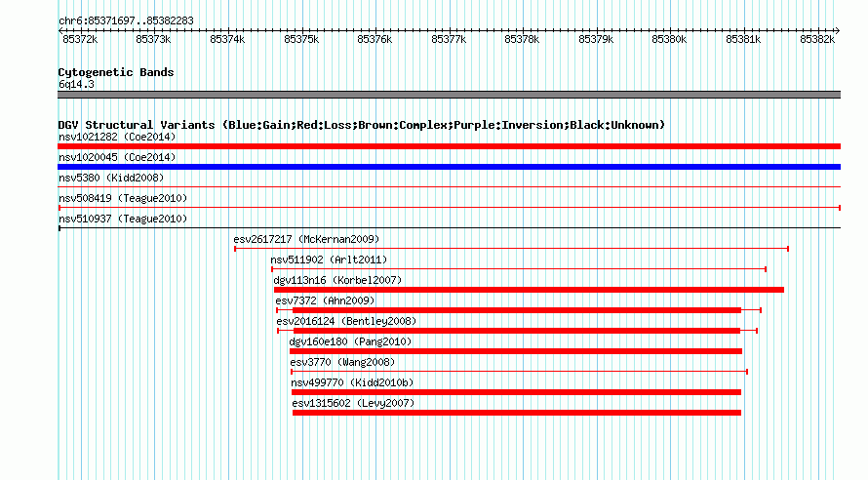The width and height of the screenshot is (868, 480).
Task: Click the esv2016124 (Bentley2008) label
Action: (346, 321)
